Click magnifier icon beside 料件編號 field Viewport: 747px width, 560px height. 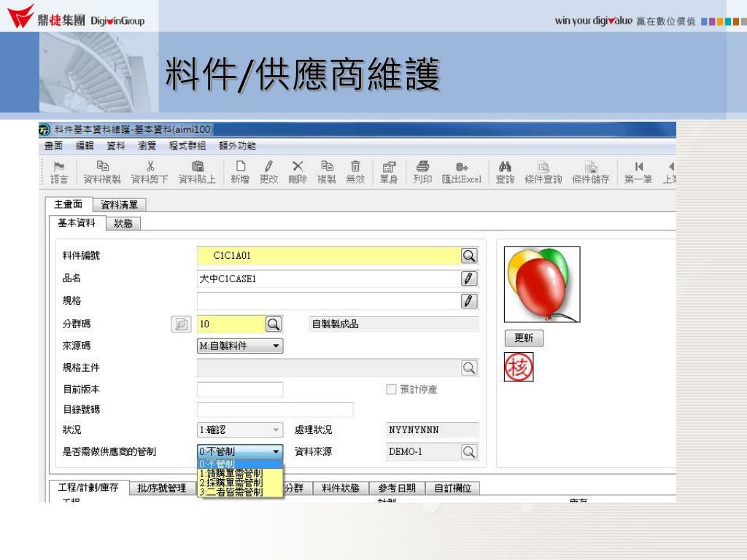pos(469,256)
